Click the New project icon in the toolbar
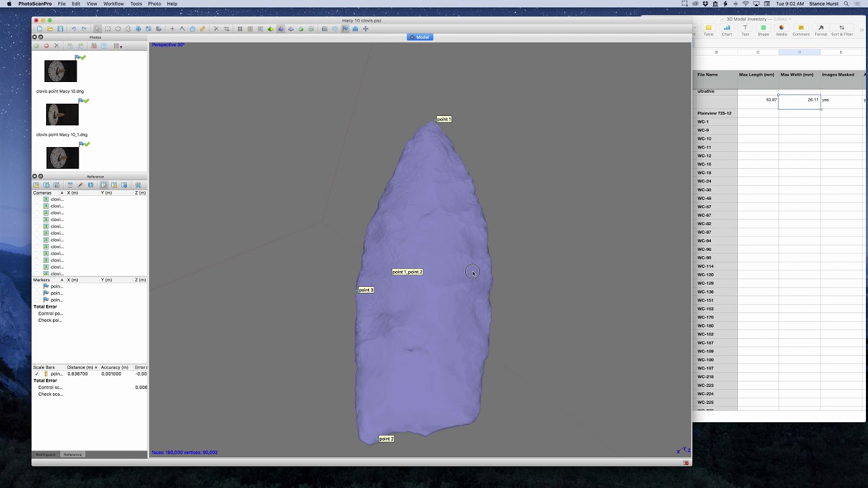The height and width of the screenshot is (488, 868). coord(40,28)
